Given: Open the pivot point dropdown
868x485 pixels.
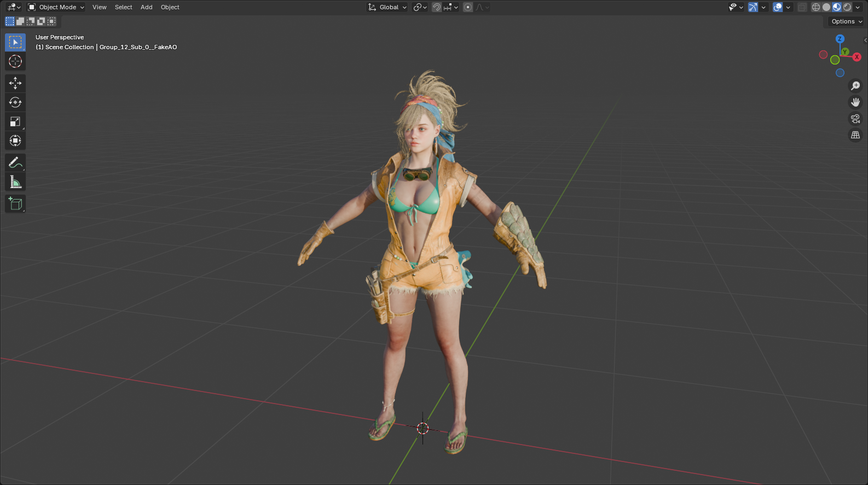Looking at the screenshot, I should (x=420, y=7).
